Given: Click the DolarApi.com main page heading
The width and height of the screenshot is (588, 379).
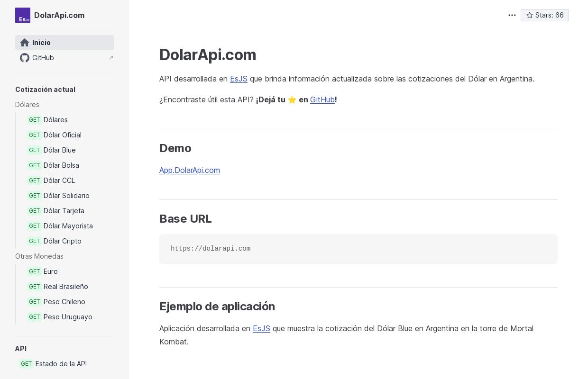Looking at the screenshot, I should click(x=208, y=54).
